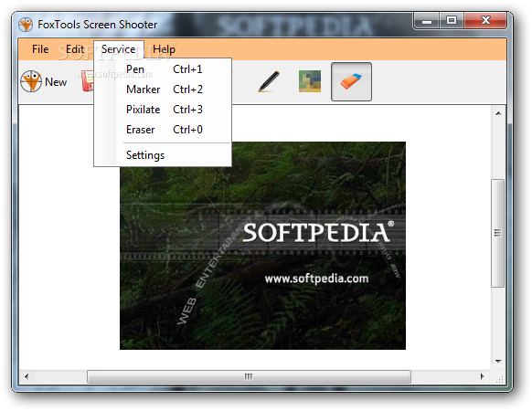The height and width of the screenshot is (411, 532).
Task: Click the captured Softpedia image on the canvas
Action: (262, 246)
